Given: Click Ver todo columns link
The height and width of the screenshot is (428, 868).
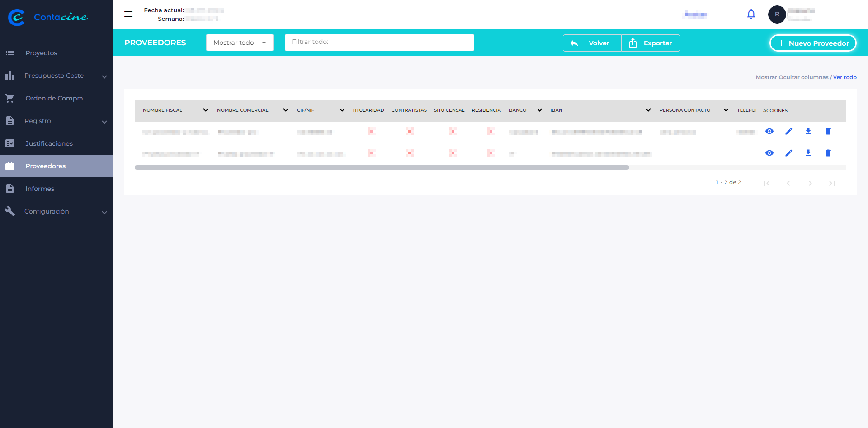Looking at the screenshot, I should 844,77.
